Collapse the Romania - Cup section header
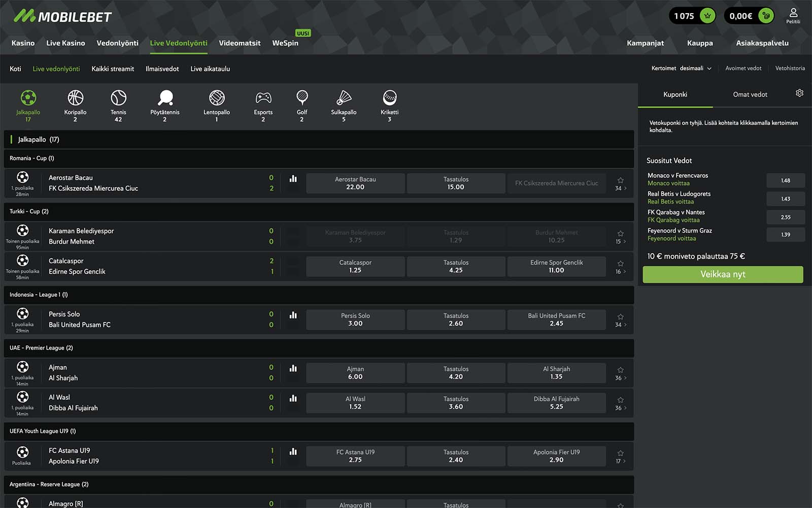The height and width of the screenshot is (508, 812). (319, 158)
